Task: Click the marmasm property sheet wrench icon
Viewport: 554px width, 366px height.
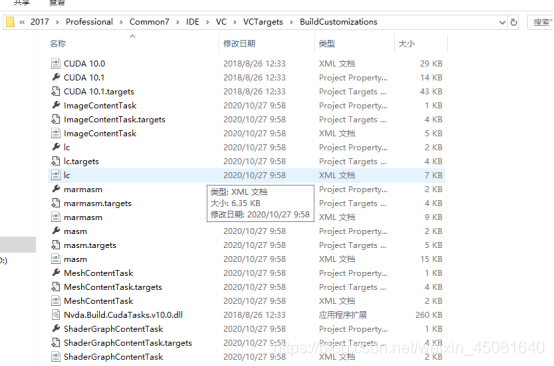Action: pyautogui.click(x=55, y=189)
